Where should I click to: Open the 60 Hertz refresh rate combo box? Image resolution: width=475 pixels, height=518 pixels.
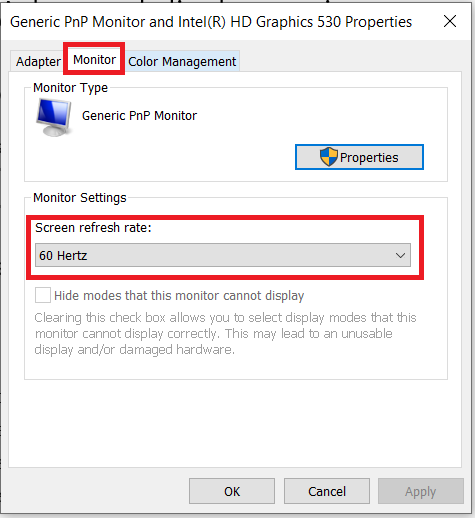click(x=223, y=255)
